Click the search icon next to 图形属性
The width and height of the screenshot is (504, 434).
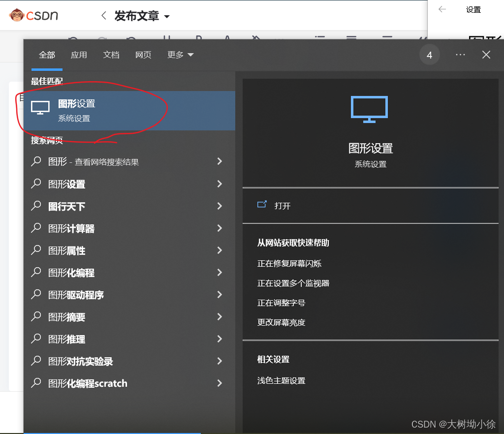tap(35, 250)
